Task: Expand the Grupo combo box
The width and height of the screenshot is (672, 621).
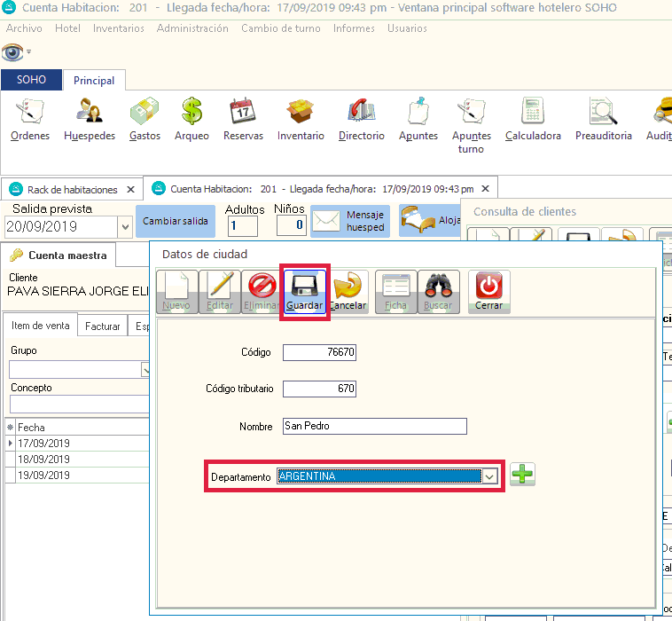Action: 147,369
